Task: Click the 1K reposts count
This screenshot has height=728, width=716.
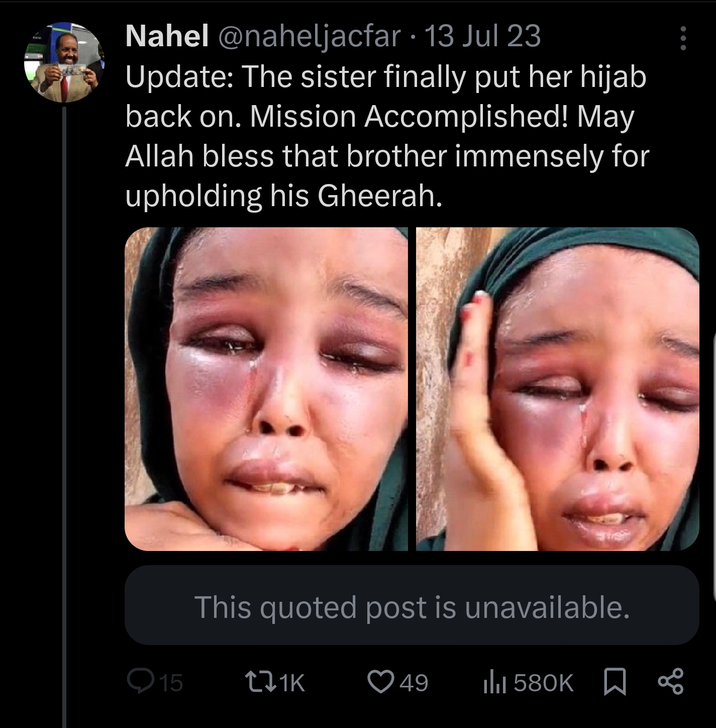Action: 292,683
